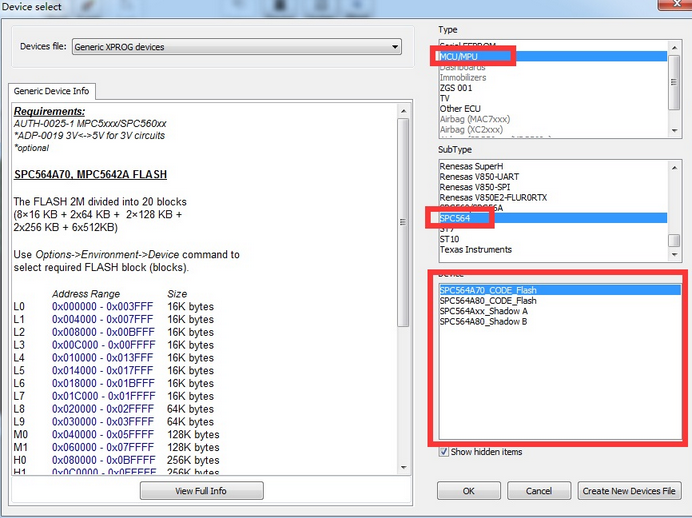Select Texas Instruments subtype
This screenshot has height=518, width=692.
point(553,250)
